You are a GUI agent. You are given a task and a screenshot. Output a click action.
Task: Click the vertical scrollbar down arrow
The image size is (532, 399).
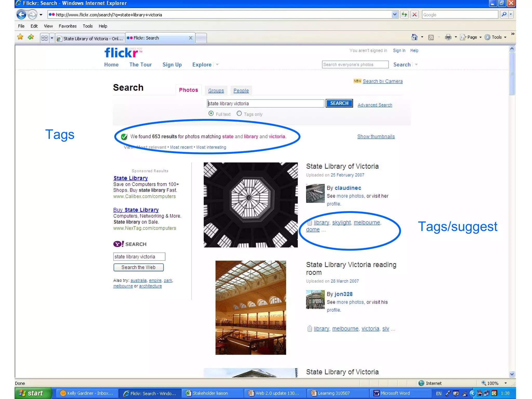(x=512, y=374)
